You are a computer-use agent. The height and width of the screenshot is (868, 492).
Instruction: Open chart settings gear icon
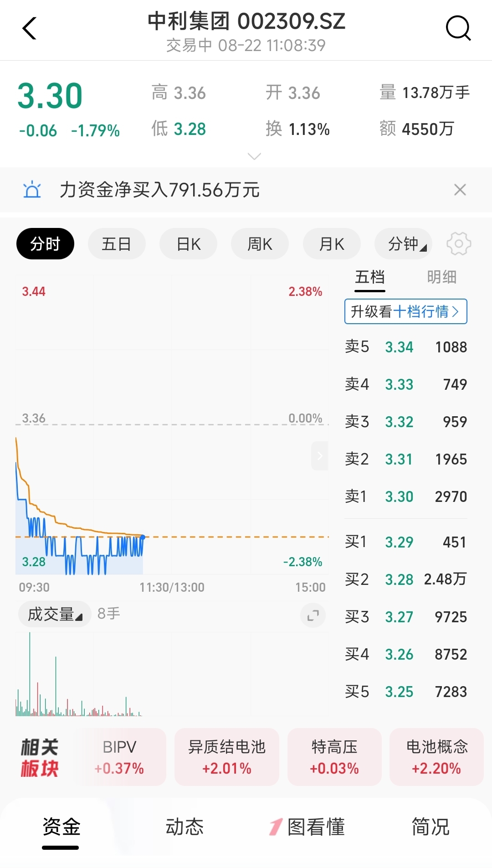459,244
